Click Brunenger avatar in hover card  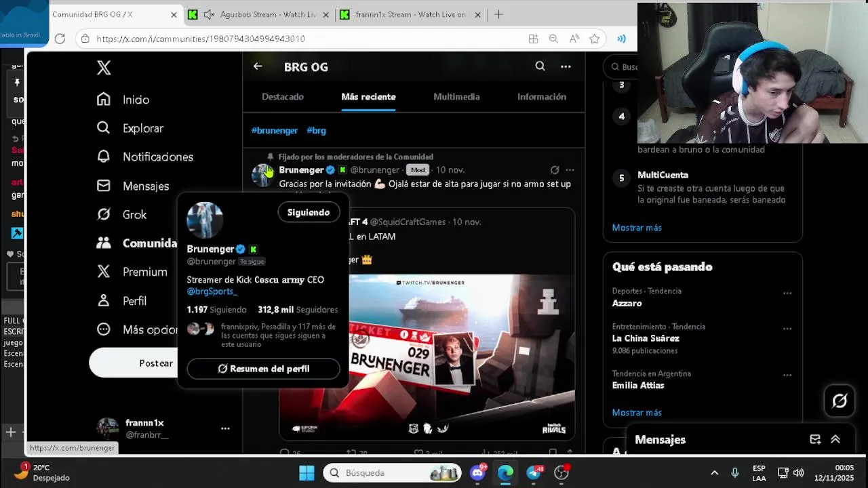205,220
